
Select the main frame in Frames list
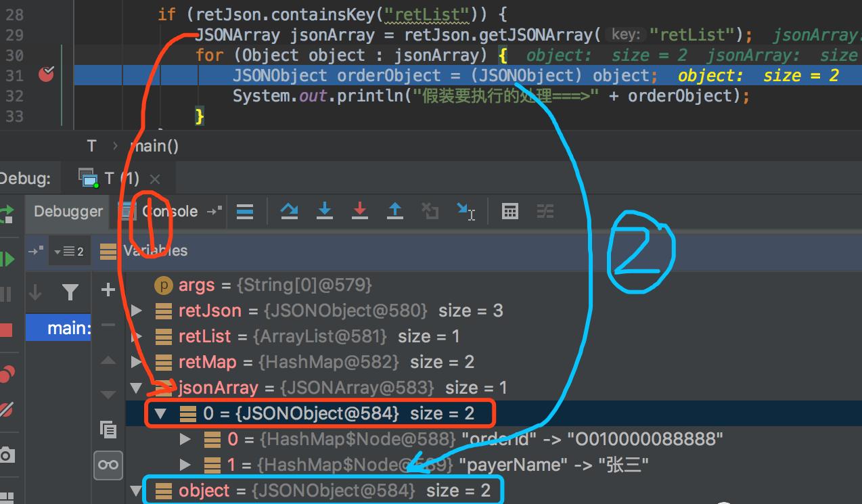(x=58, y=328)
